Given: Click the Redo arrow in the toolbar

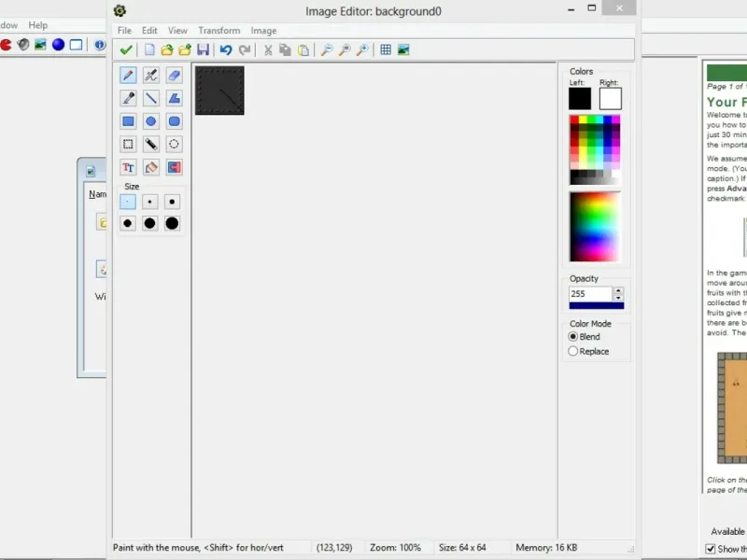Looking at the screenshot, I should 245,49.
